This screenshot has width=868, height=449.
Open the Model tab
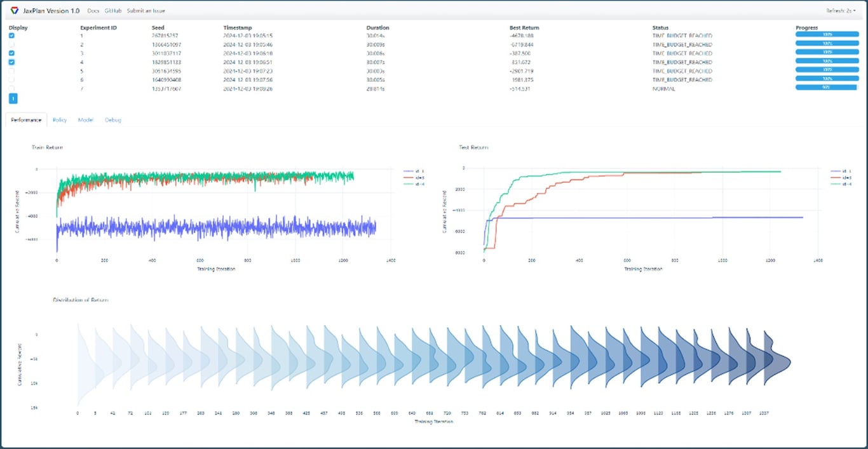(85, 119)
